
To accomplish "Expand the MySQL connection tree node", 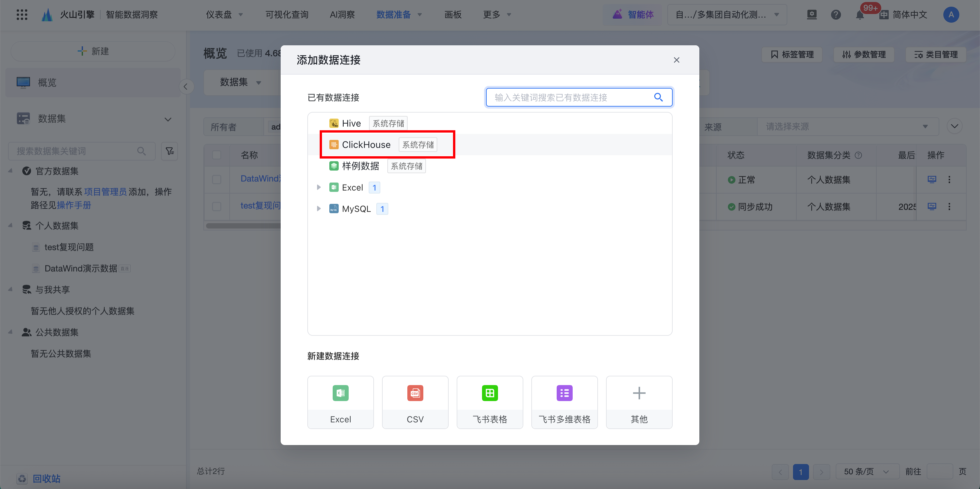I will (319, 209).
